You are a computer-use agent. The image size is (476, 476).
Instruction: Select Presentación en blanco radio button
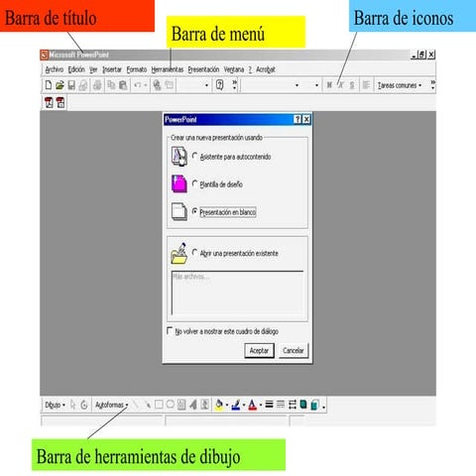[x=194, y=211]
